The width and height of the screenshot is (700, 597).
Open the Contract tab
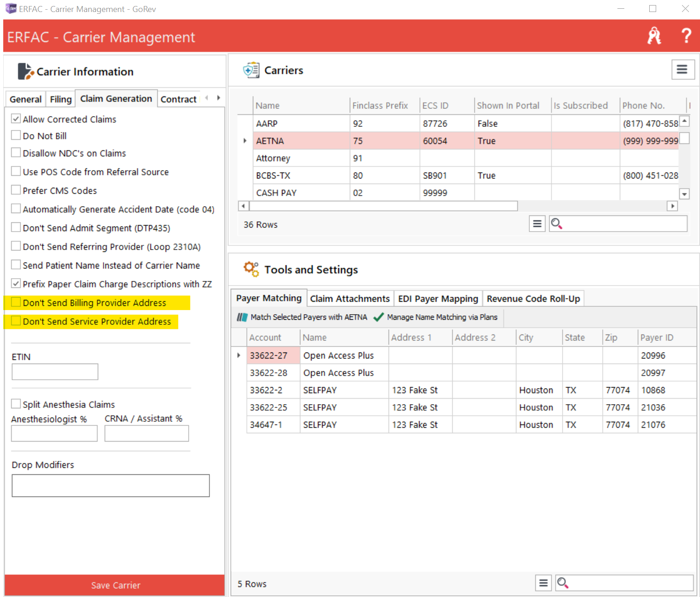(179, 99)
